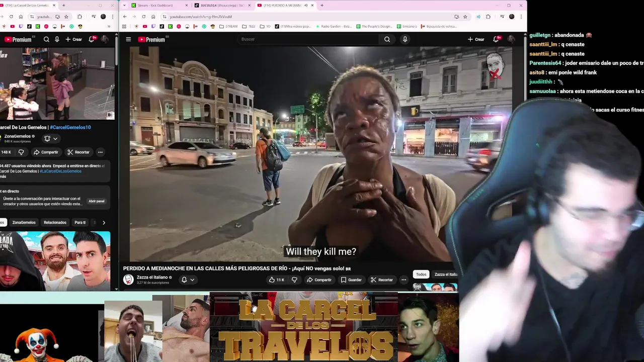
Task: Click the search magnifier in right YouTube window
Action: coord(387,39)
